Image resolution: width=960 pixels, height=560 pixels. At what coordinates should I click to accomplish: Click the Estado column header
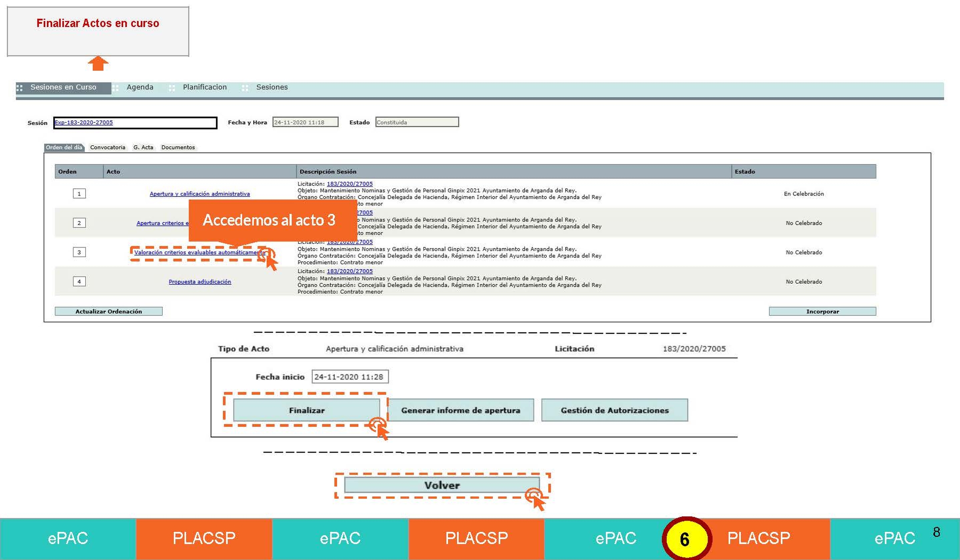pos(804,171)
